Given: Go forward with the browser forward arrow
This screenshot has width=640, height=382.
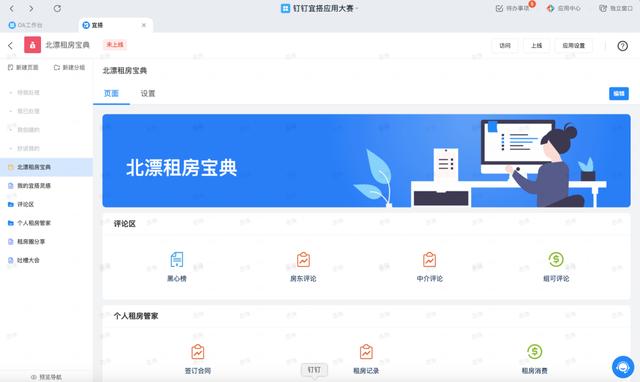Looking at the screenshot, I should (31, 8).
